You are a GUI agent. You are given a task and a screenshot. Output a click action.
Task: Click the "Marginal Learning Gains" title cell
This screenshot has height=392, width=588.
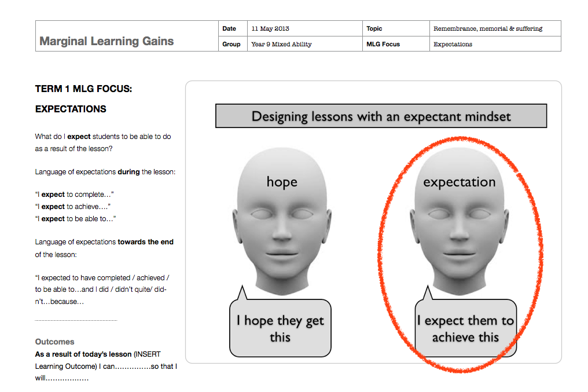point(106,41)
